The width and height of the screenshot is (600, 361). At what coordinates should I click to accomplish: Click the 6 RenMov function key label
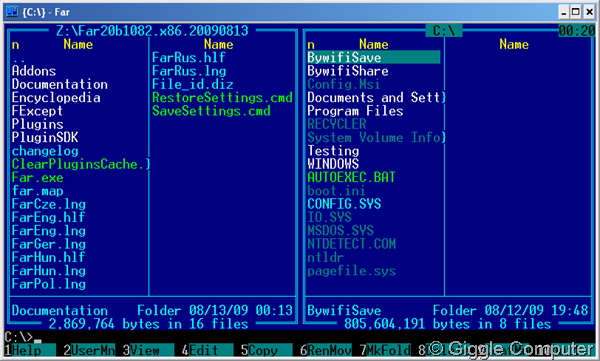[326, 350]
